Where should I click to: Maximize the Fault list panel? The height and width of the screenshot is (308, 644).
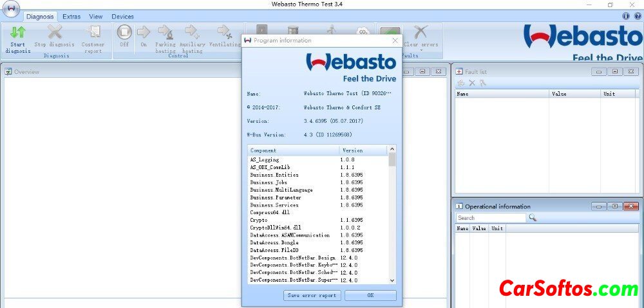point(615,71)
